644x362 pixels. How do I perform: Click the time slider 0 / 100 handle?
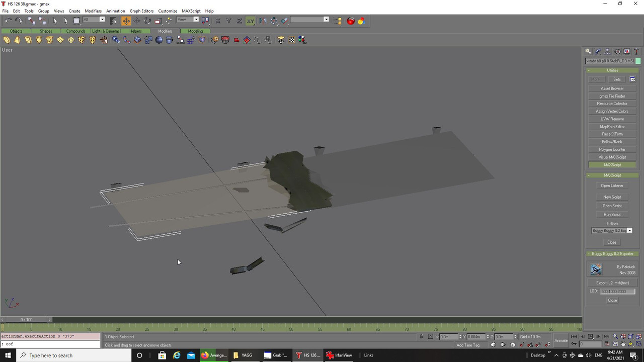point(26,319)
